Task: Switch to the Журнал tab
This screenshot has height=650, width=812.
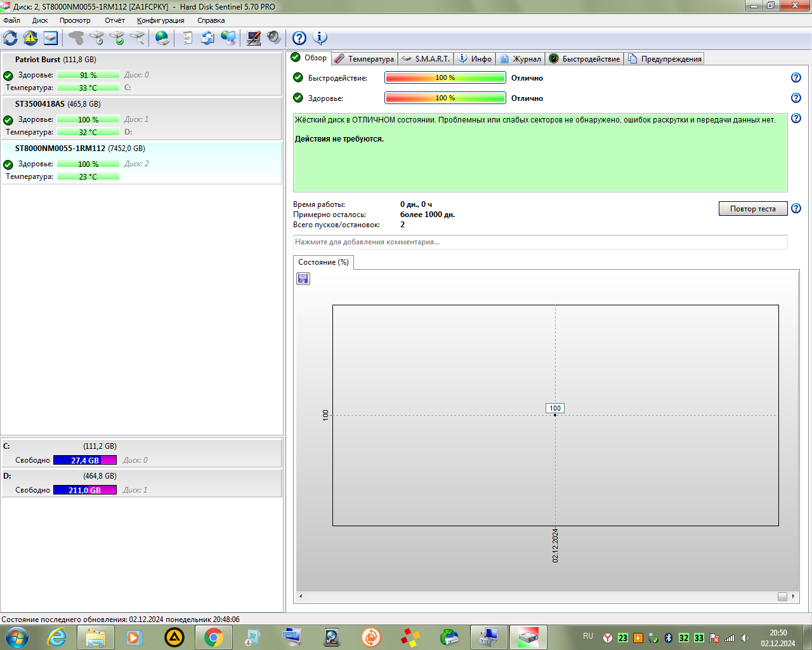Action: click(x=520, y=58)
